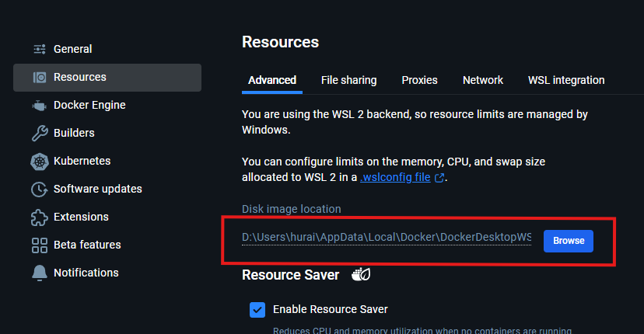Click the Extensions puzzle piece icon
Image resolution: width=644 pixels, height=334 pixels.
[x=40, y=217]
